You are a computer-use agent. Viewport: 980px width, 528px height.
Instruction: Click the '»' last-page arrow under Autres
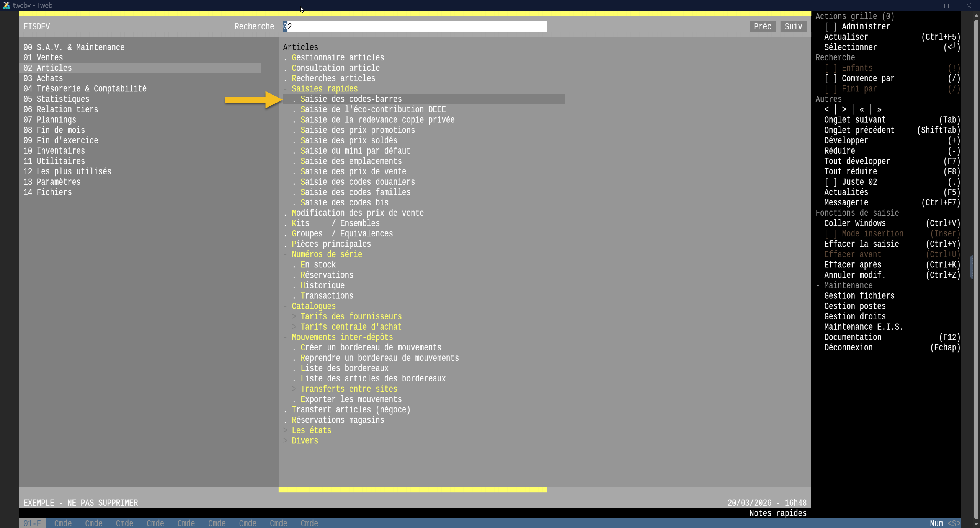click(879, 109)
